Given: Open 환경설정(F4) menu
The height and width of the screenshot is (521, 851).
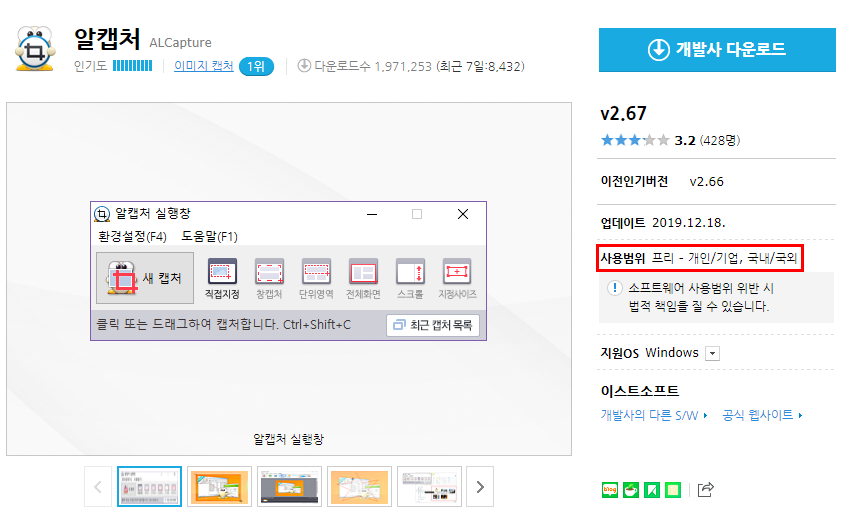Looking at the screenshot, I should point(132,237).
